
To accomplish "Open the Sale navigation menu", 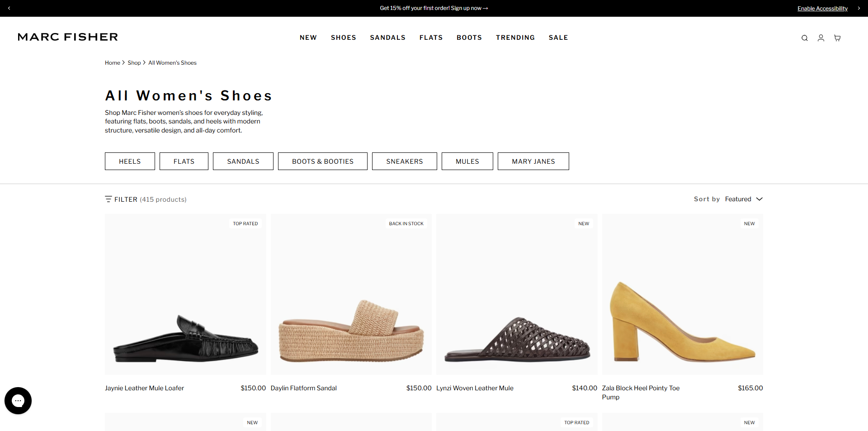I will (558, 38).
